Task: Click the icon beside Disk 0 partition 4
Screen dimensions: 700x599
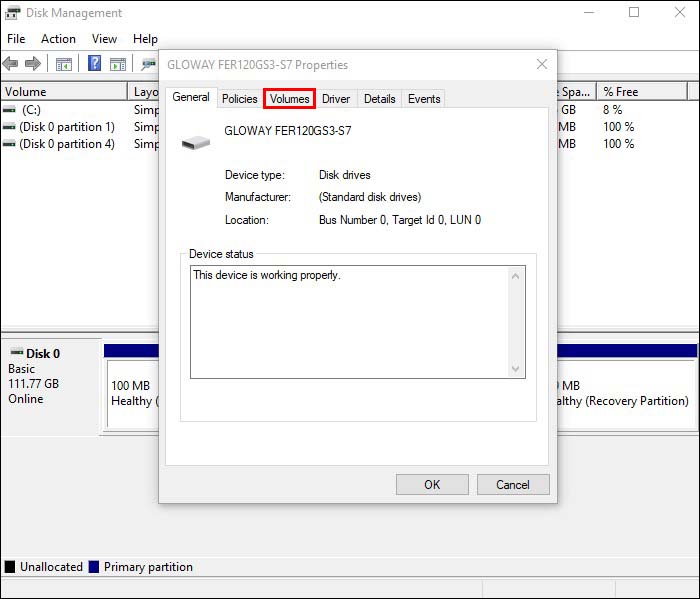Action: [x=9, y=144]
